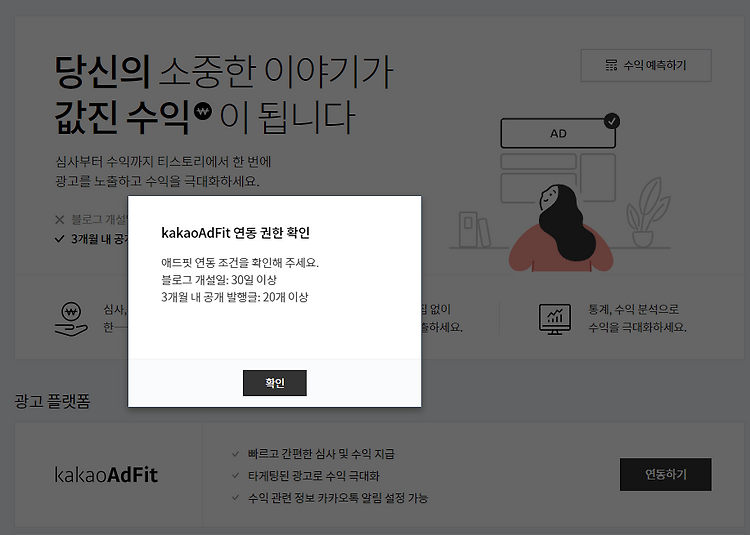Click the checkmark before 빠르고 간편한 심사
Viewport: 750px width, 535px height.
[235, 454]
